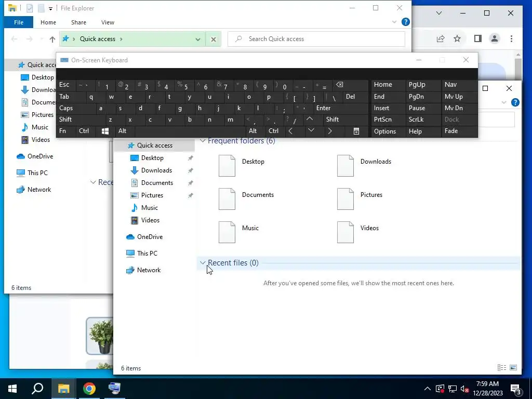Switch to details view icon in status bar
Image resolution: width=532 pixels, height=399 pixels.
(502, 368)
